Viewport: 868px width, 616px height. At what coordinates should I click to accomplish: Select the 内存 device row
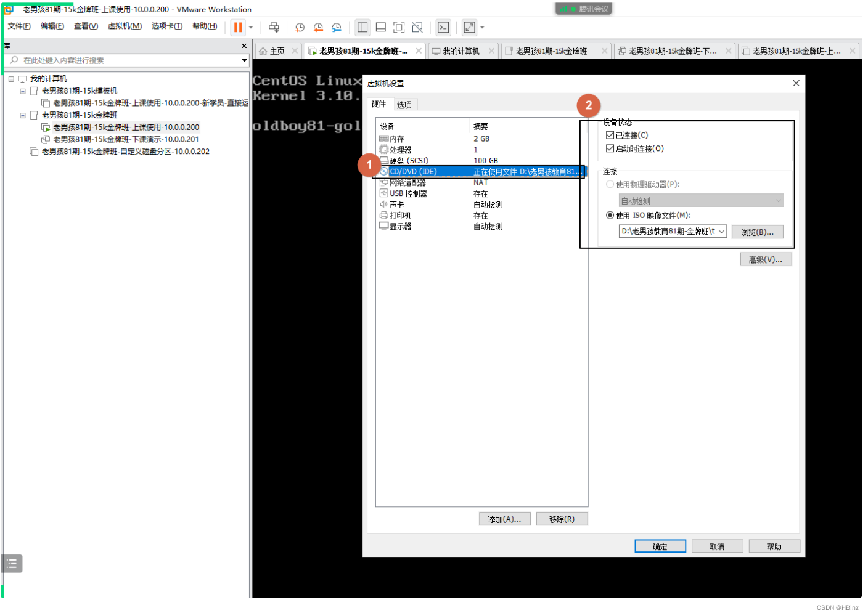point(481,139)
